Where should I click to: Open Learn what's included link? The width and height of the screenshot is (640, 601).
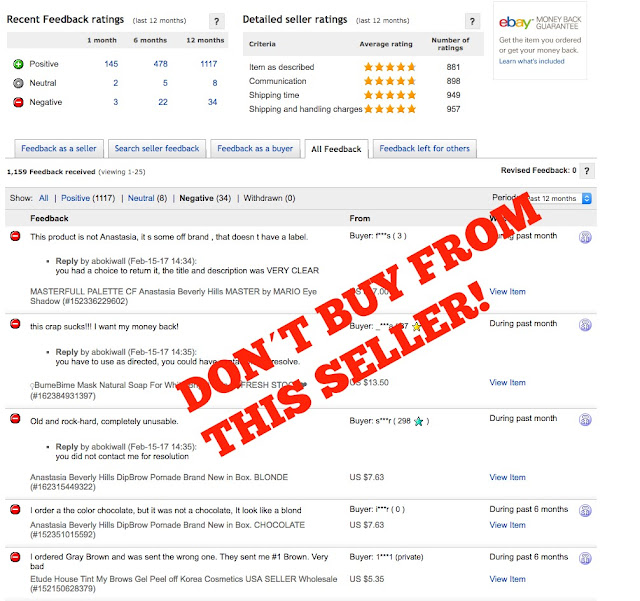click(x=531, y=61)
